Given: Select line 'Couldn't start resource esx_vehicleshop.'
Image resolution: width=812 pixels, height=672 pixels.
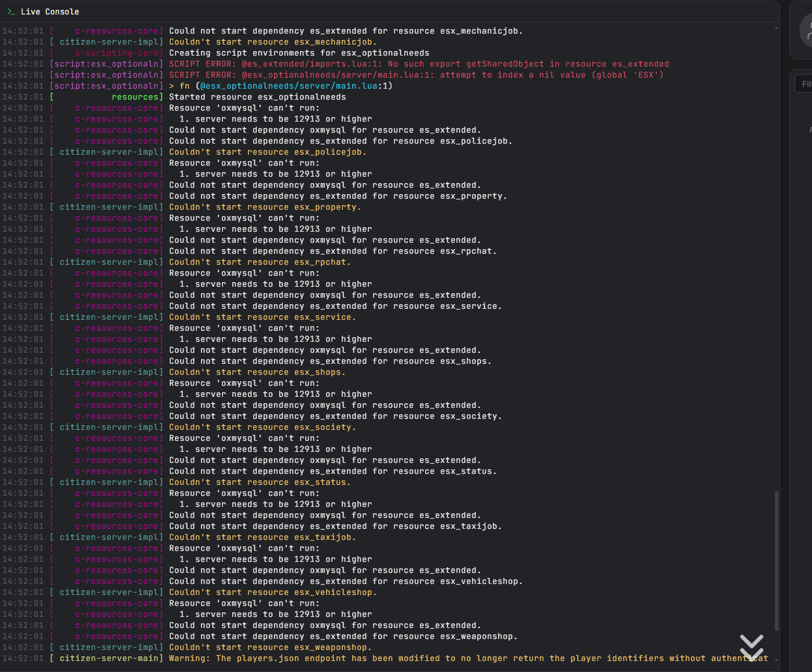Looking at the screenshot, I should [x=273, y=592].
